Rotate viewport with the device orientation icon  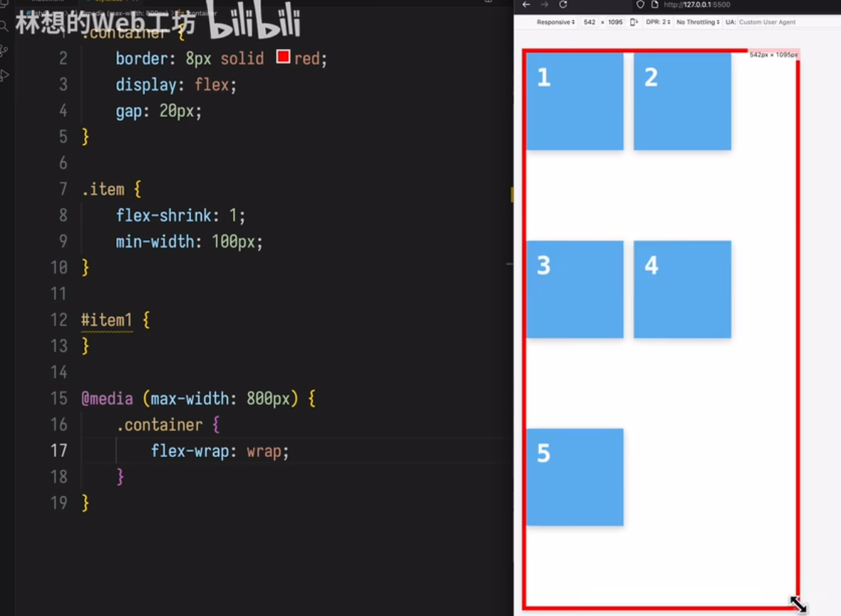pyautogui.click(x=634, y=22)
